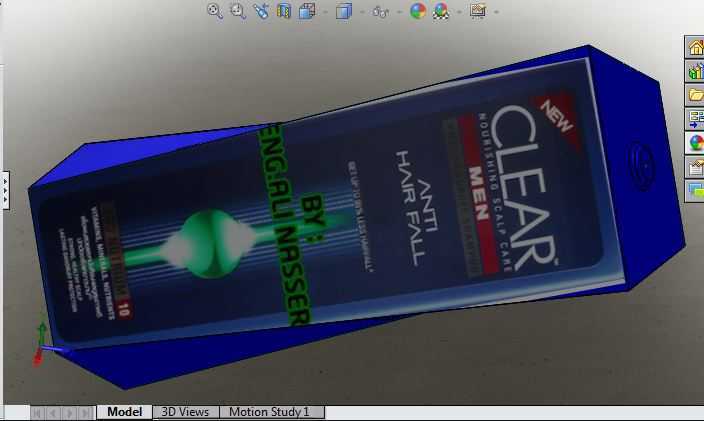Click the scroll tabs left arrow
704x421 pixels.
tap(53, 412)
